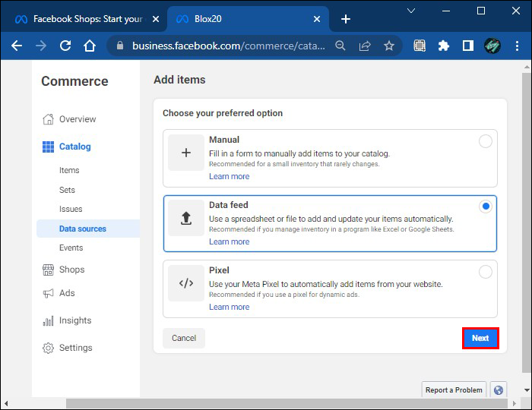Open the tab search chevron dropdown
Image resolution: width=532 pixels, height=410 pixels.
point(411,11)
